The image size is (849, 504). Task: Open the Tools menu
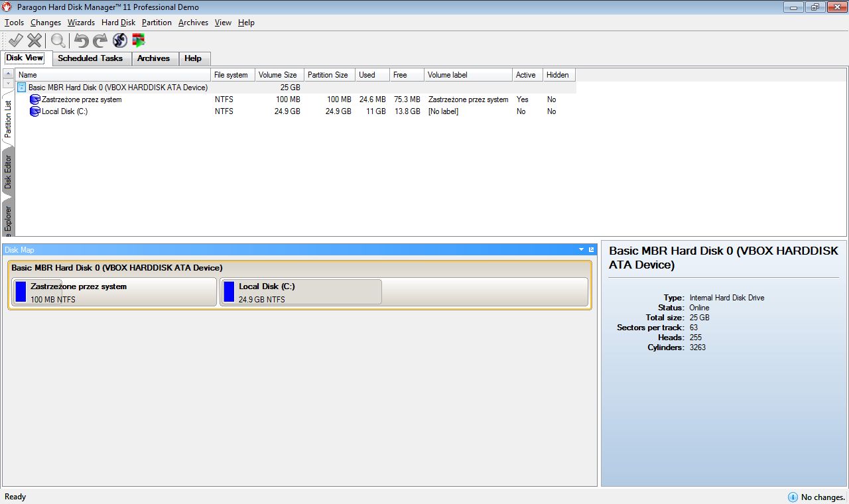click(x=14, y=23)
